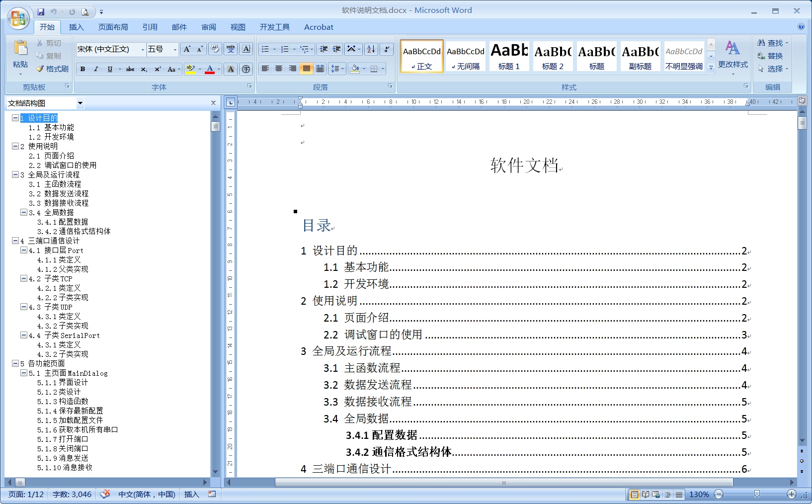Open the Line Spacing dropdown
Screen dimensions: 812x504
[x=338, y=69]
